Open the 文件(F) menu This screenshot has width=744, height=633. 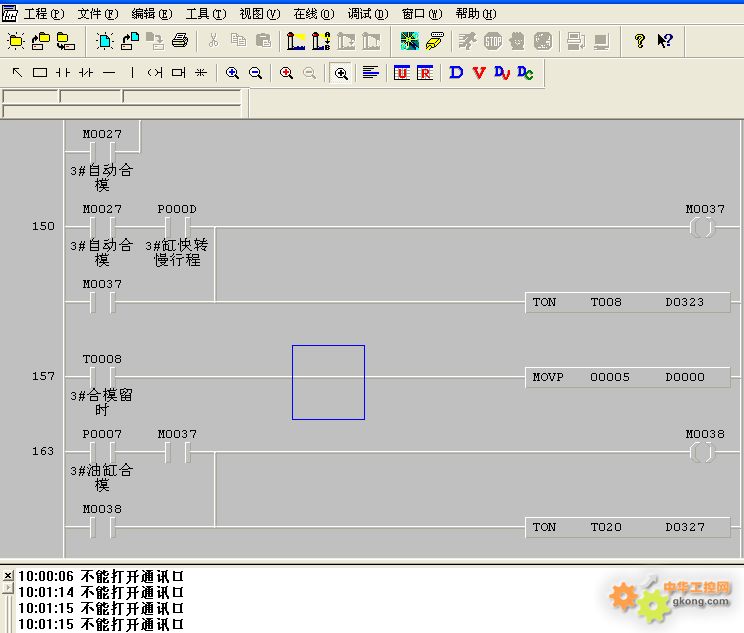(x=98, y=14)
